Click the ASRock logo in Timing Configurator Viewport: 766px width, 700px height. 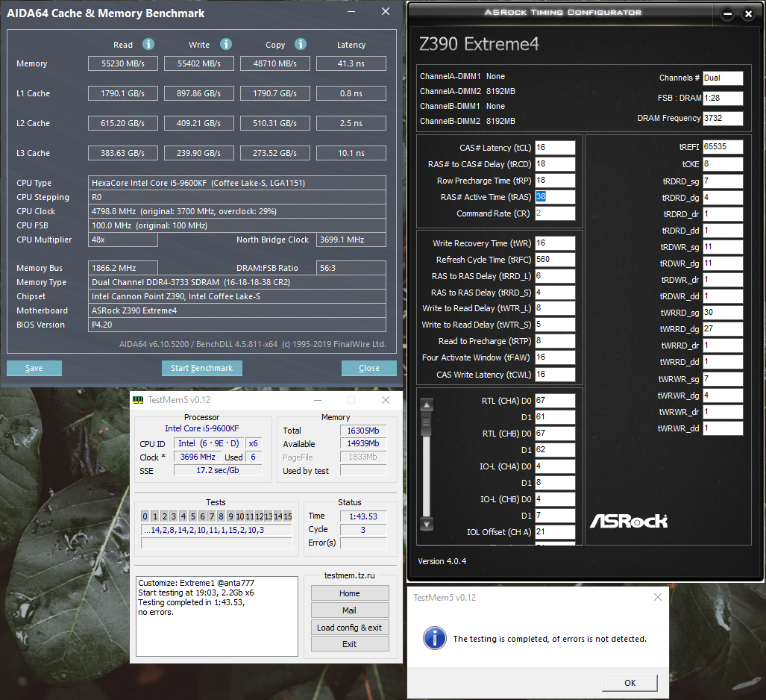point(629,521)
